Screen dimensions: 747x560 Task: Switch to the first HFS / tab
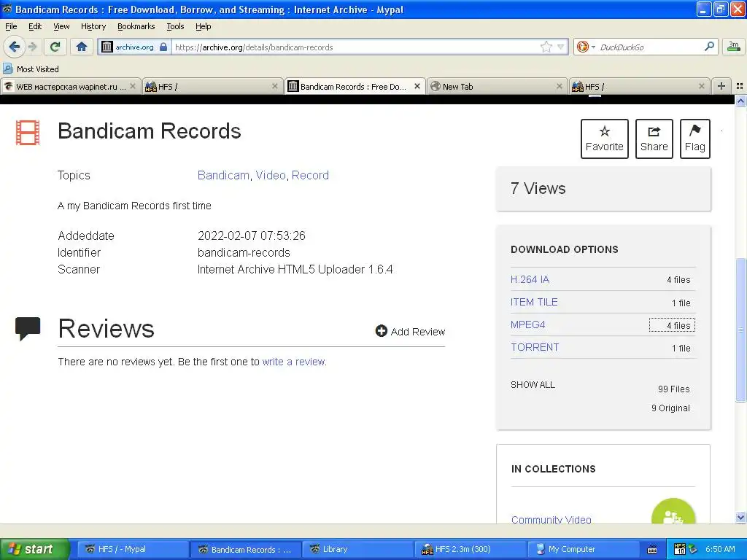(x=212, y=87)
